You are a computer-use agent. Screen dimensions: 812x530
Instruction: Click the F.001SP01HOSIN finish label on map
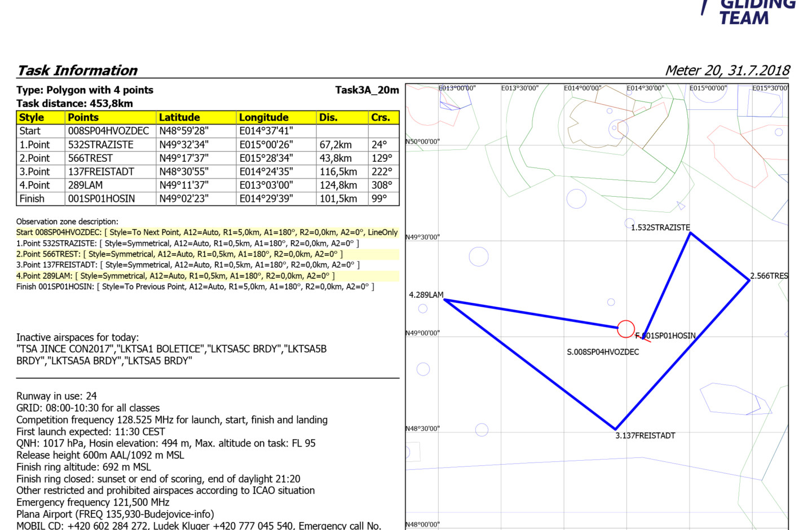click(x=666, y=336)
